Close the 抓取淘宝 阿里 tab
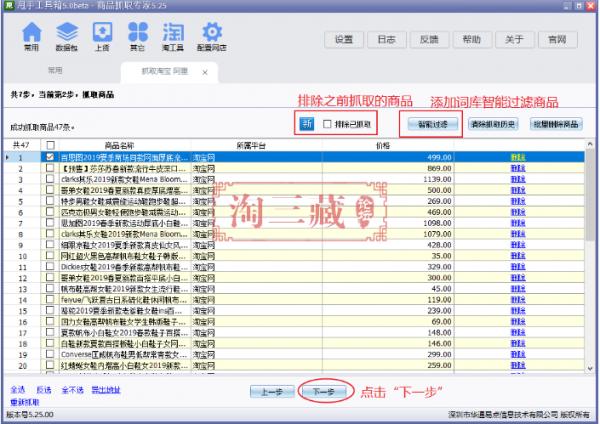This screenshot has height=424, width=600. tap(205, 73)
